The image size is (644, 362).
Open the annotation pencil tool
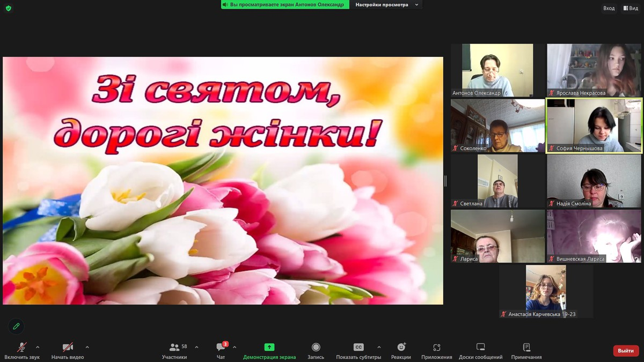pos(16,326)
